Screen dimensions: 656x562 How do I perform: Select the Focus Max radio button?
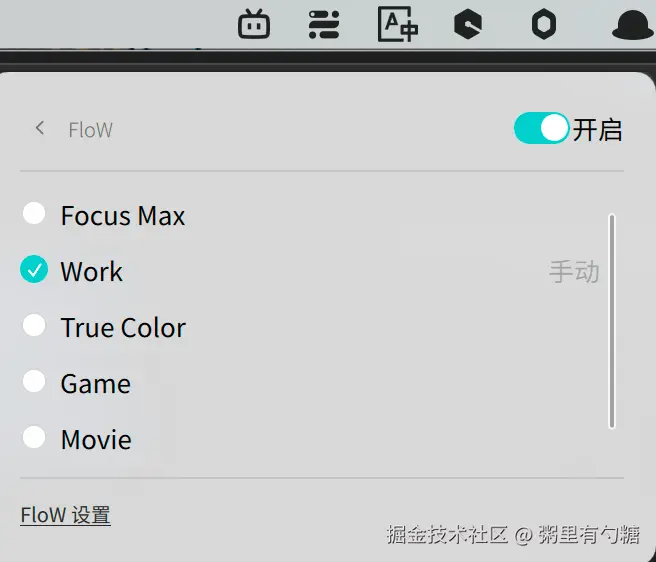point(34,213)
